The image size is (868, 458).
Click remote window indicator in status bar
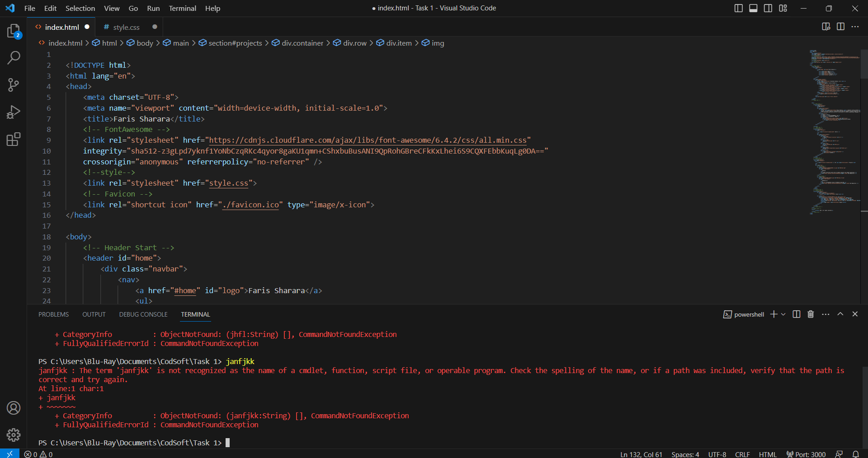[x=9, y=453]
